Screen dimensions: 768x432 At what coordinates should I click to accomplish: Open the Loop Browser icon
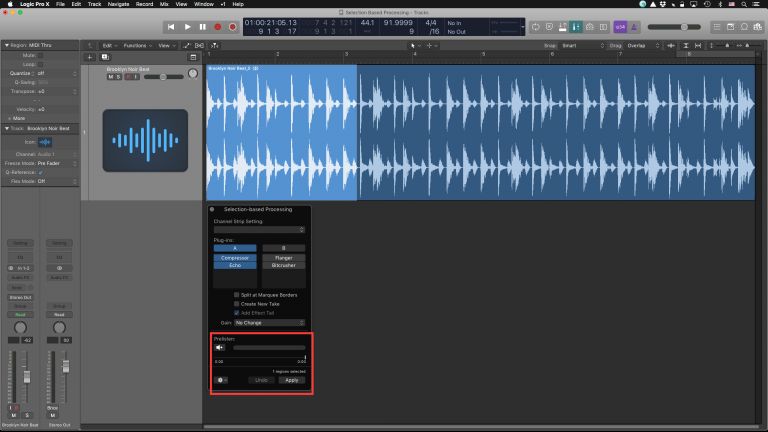pyautogui.click(x=744, y=27)
